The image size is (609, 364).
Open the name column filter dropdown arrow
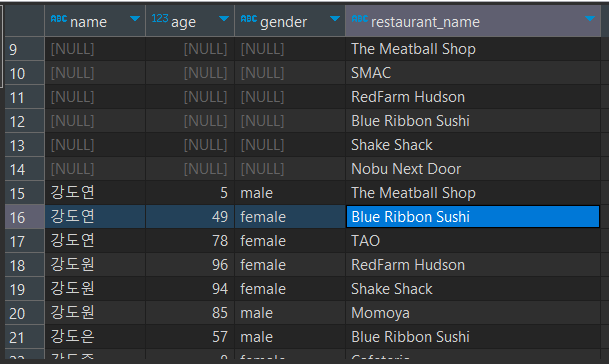click(x=135, y=19)
